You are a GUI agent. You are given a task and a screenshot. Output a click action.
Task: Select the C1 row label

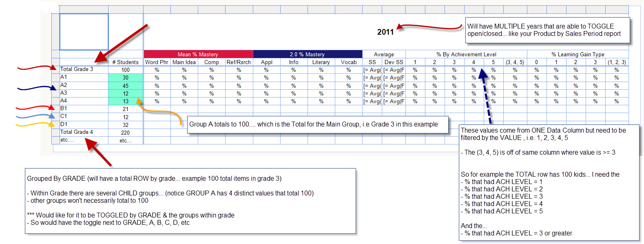pyautogui.click(x=84, y=116)
